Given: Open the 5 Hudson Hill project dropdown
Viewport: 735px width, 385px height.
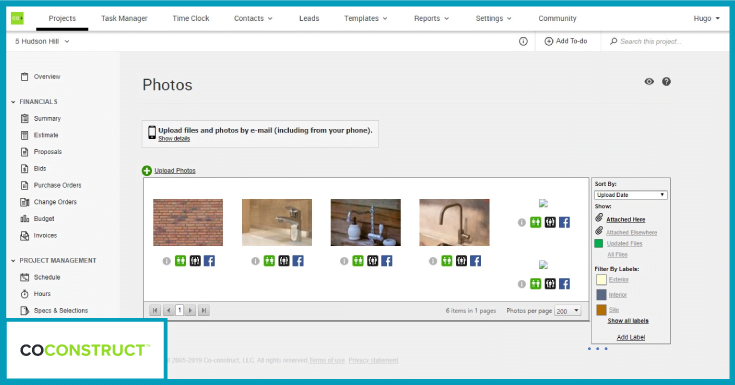Looking at the screenshot, I should pyautogui.click(x=42, y=41).
